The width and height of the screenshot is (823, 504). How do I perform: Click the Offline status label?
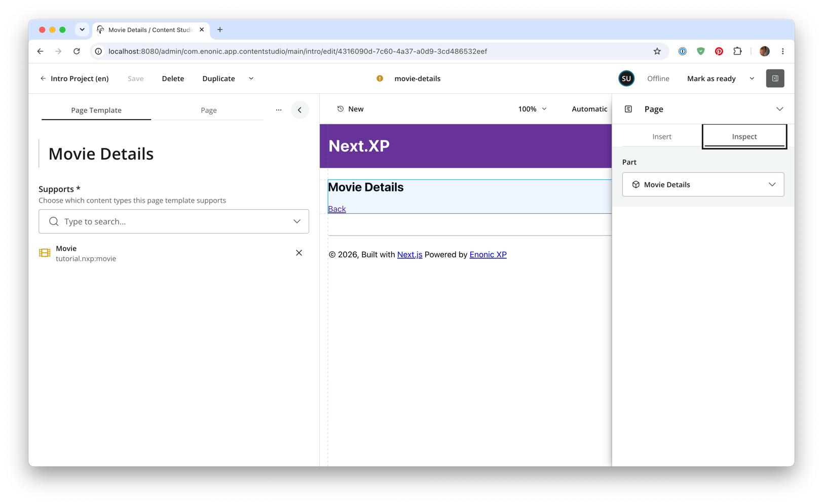[658, 79]
